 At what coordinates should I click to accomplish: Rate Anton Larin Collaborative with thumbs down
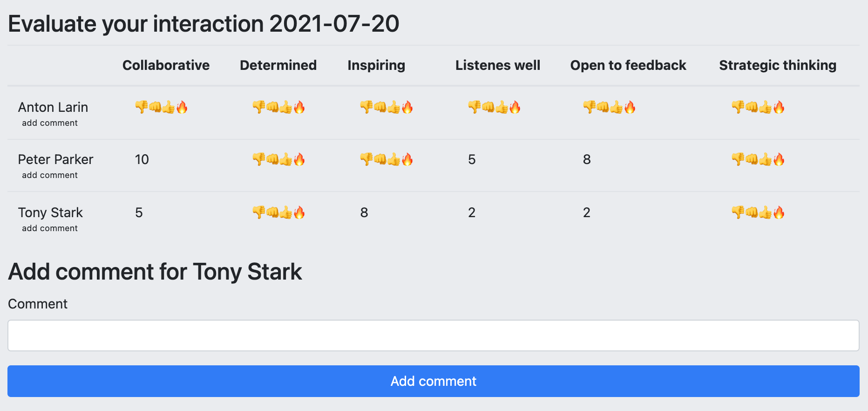(142, 107)
